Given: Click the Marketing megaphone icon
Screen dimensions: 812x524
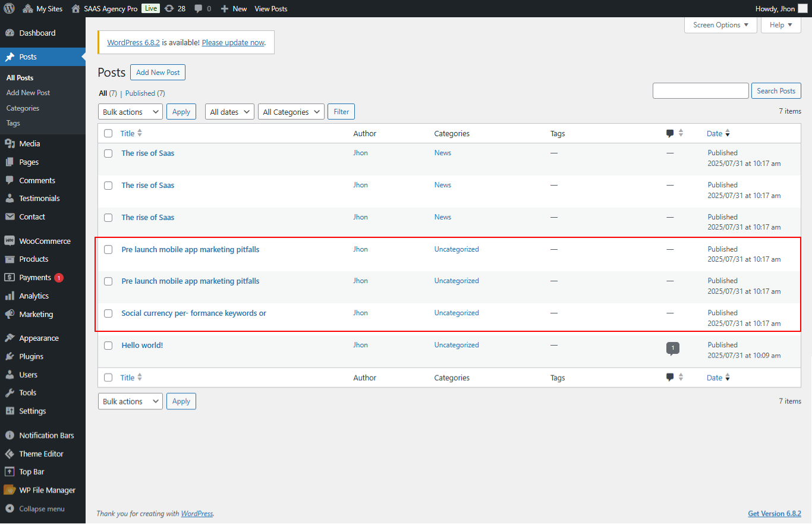Looking at the screenshot, I should [10, 314].
